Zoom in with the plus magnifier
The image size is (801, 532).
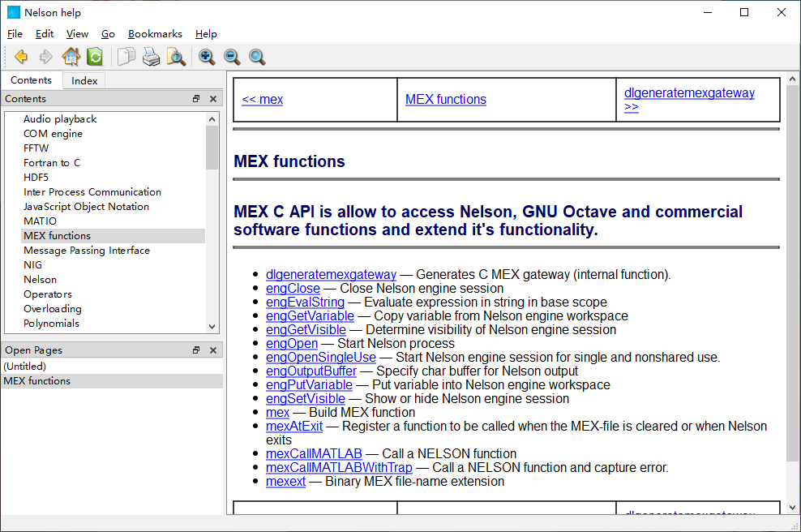(x=207, y=57)
